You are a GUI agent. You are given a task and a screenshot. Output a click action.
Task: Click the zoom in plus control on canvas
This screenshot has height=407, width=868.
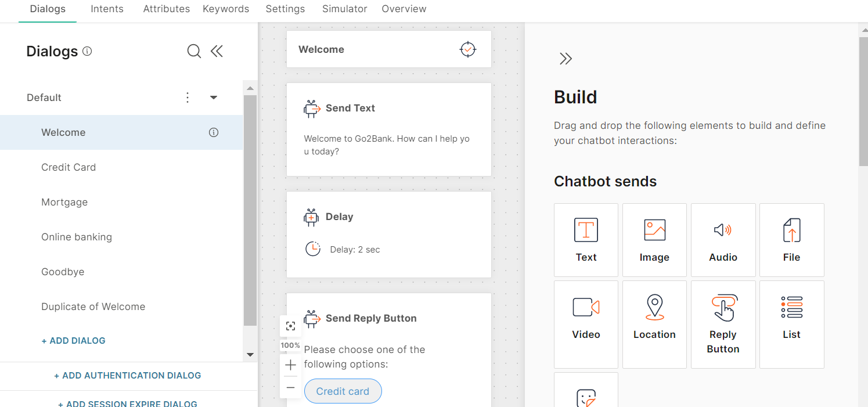[290, 365]
